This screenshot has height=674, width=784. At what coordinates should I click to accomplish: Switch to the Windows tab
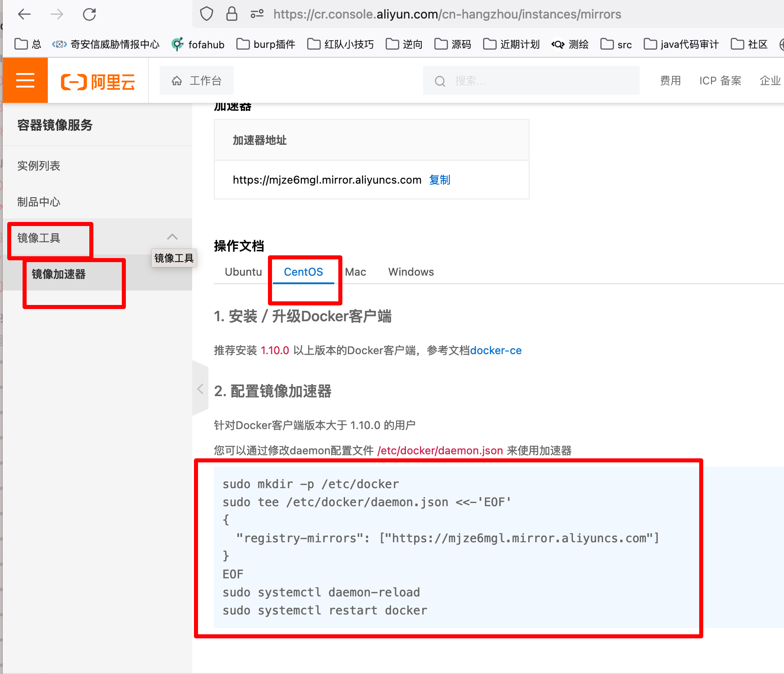411,272
